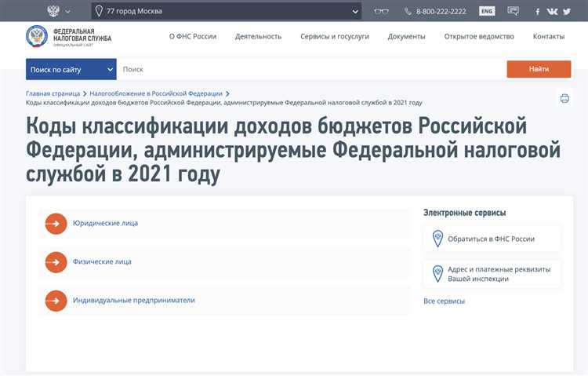Enable the visually impaired version via the glasses icon
The image size is (588, 376).
click(x=381, y=11)
